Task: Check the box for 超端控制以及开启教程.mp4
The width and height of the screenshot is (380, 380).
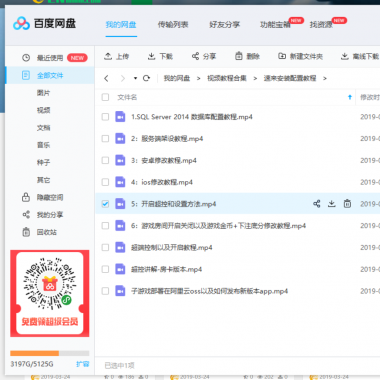Action: [105, 247]
